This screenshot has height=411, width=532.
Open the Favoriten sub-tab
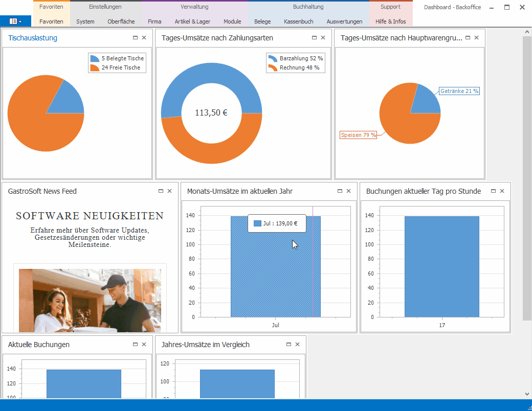(x=51, y=21)
